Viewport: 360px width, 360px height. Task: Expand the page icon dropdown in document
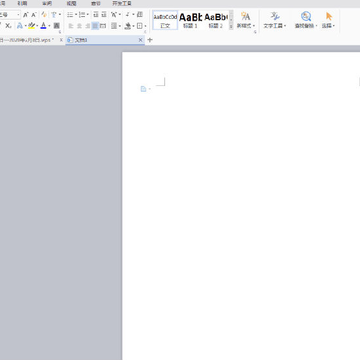point(149,89)
